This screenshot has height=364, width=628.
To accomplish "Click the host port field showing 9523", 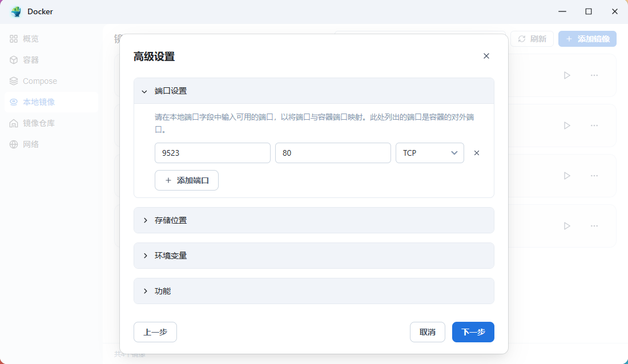I will (212, 152).
